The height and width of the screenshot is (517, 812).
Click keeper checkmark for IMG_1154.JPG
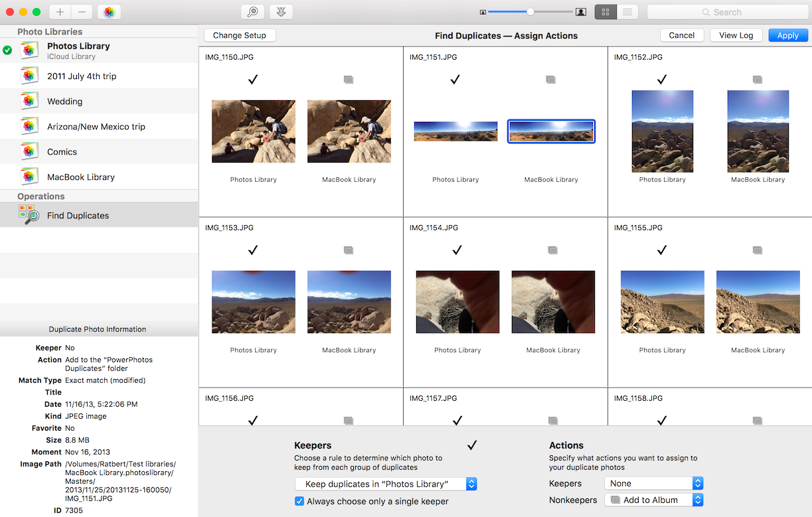pos(457,250)
